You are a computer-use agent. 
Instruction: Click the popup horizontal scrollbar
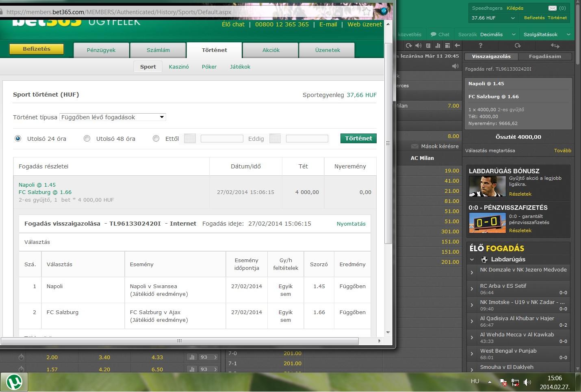(180, 341)
